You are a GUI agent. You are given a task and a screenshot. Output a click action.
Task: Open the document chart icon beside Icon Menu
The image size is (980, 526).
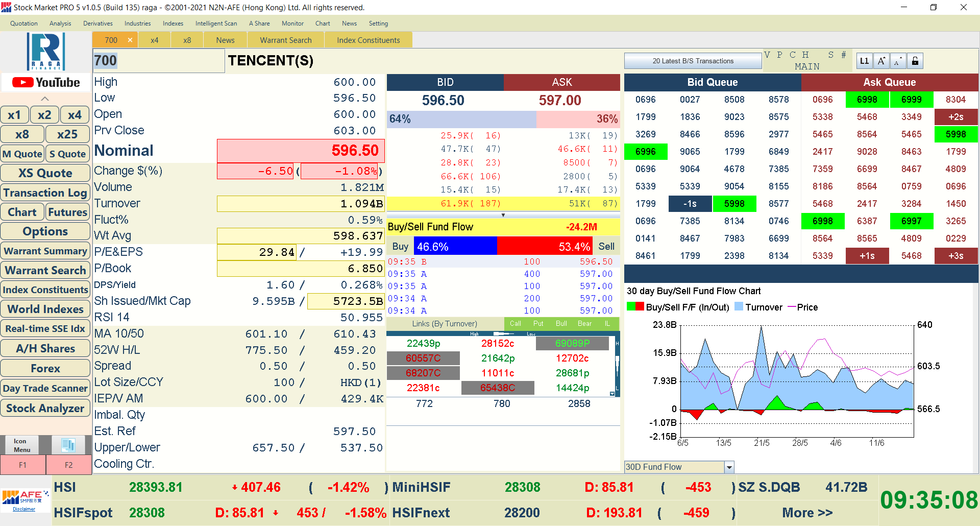(x=68, y=445)
